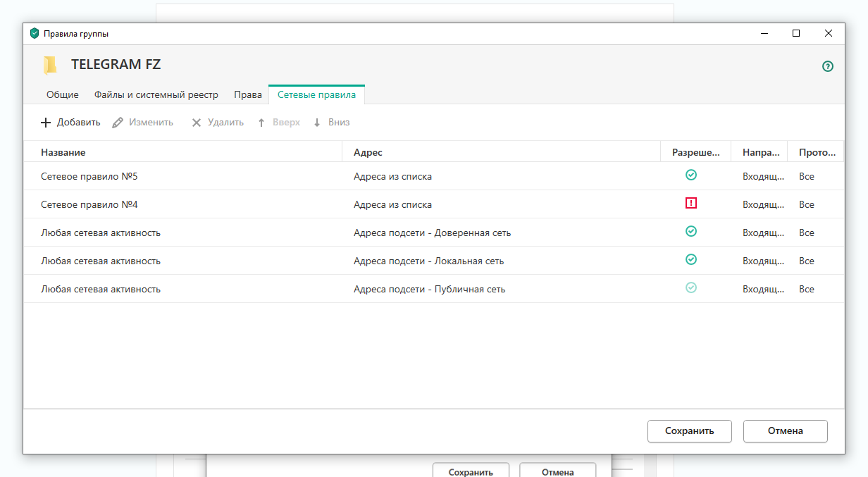868x477 pixels.
Task: Click the TELEGRAM FZ folder icon
Action: tap(49, 65)
